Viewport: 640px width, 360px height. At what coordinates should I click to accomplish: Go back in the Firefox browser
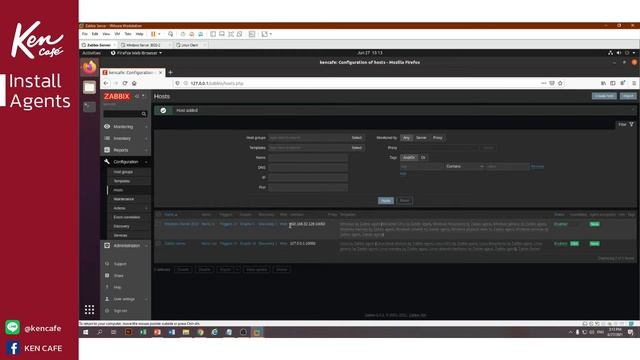click(106, 83)
